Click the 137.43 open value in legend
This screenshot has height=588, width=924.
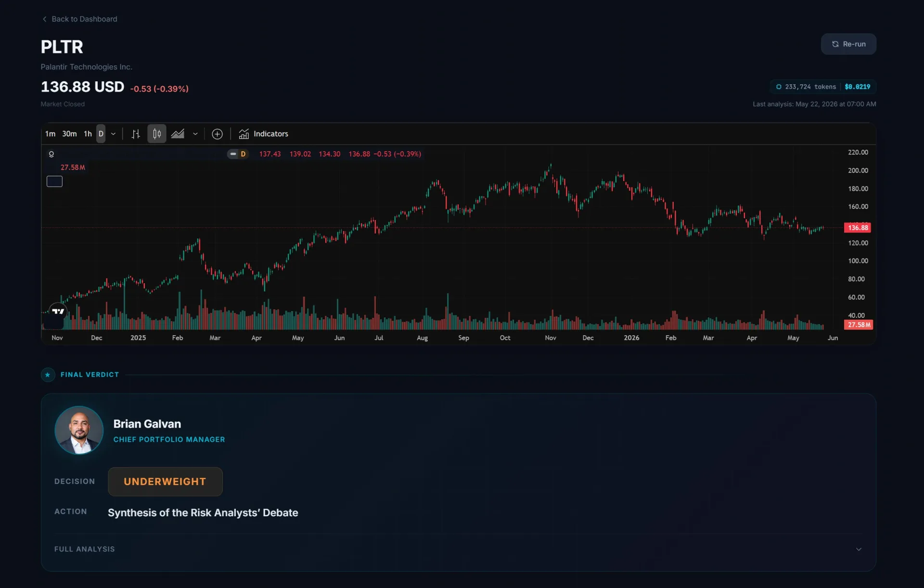point(270,154)
